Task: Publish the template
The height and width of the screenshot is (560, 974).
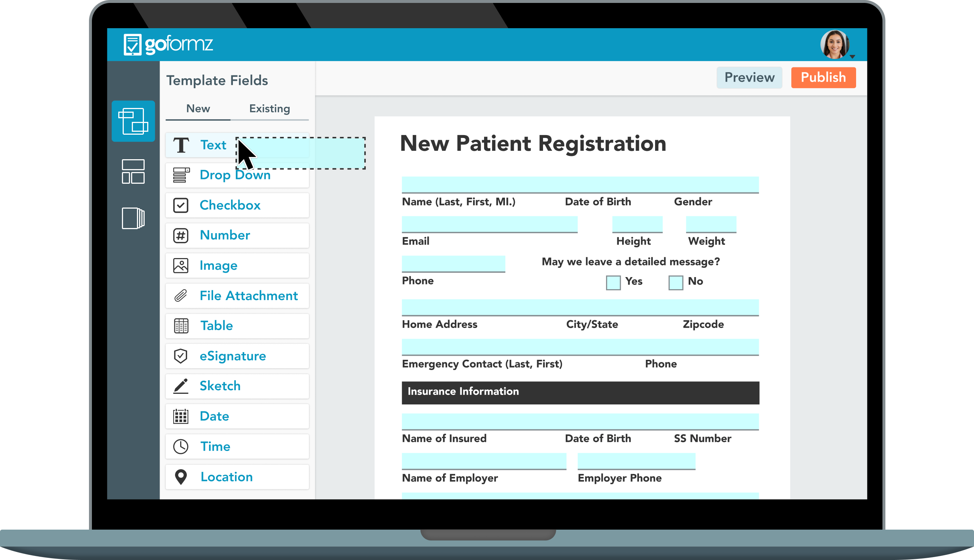Action: (823, 77)
